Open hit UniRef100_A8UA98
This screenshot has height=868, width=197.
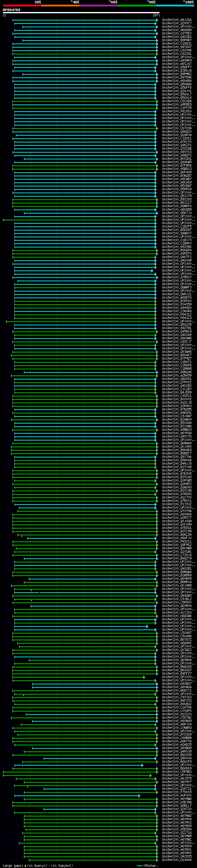click(x=176, y=30)
